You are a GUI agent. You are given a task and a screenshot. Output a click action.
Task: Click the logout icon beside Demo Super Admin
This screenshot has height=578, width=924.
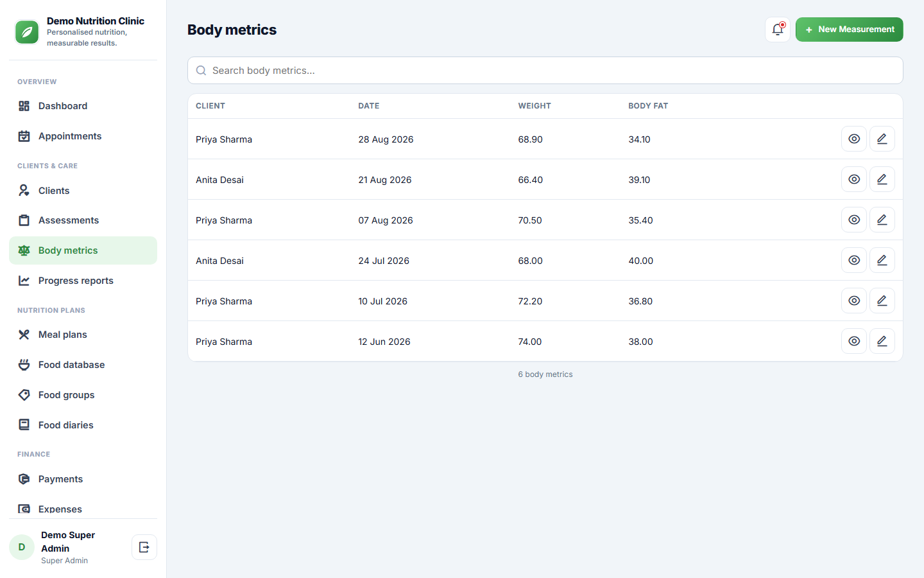(144, 547)
